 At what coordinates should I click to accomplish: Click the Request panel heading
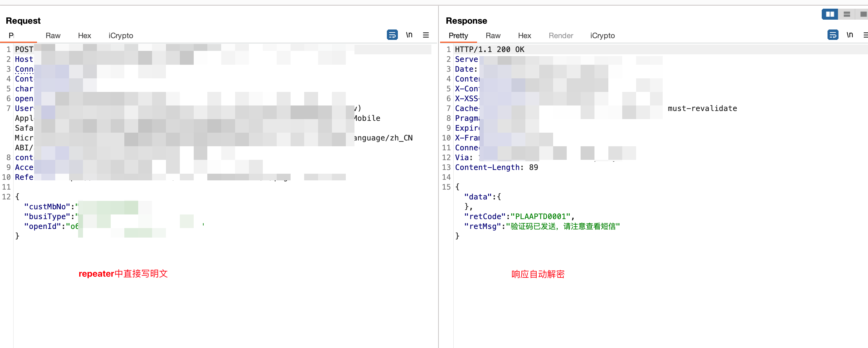(x=23, y=21)
